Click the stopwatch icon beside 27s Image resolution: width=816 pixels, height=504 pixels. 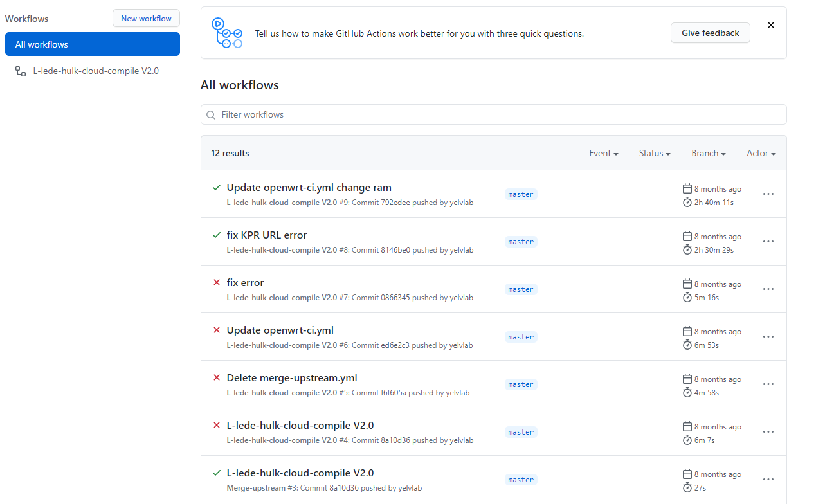(687, 488)
